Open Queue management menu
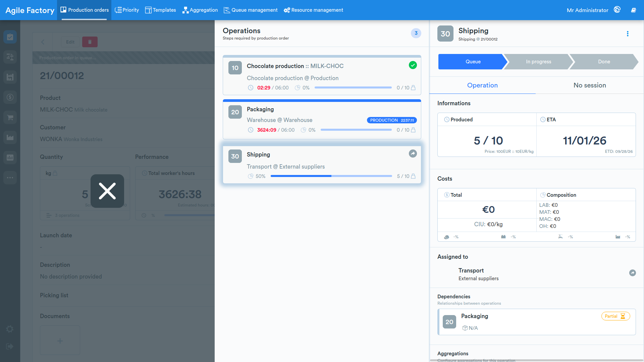 tap(251, 10)
